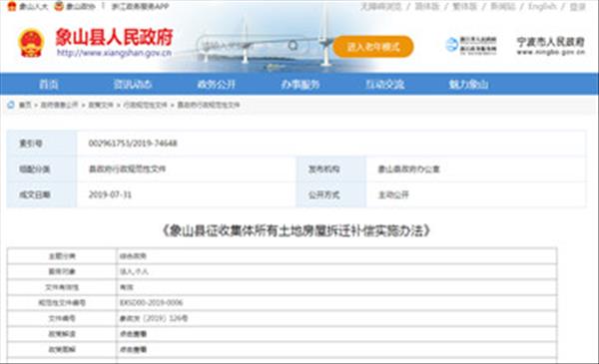Click the 服务对象 row label
The image size is (599, 364).
point(62,271)
